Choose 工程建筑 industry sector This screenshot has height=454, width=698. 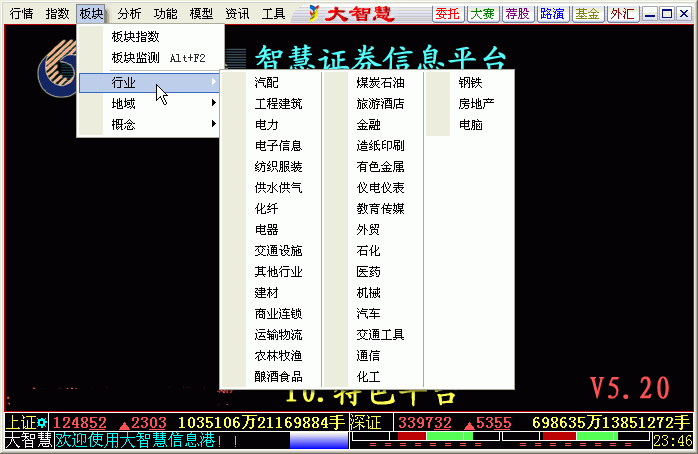pos(271,104)
